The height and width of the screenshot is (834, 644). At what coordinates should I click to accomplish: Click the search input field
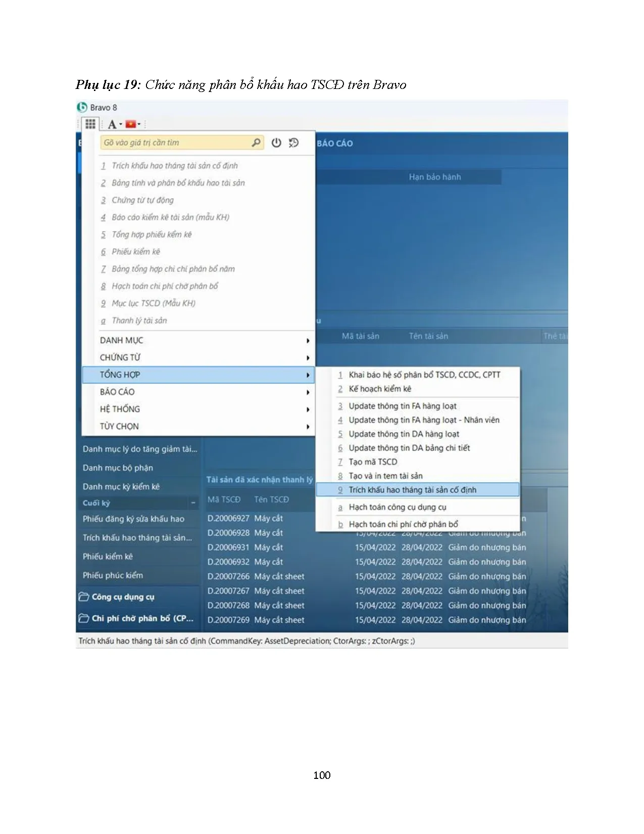coord(174,143)
